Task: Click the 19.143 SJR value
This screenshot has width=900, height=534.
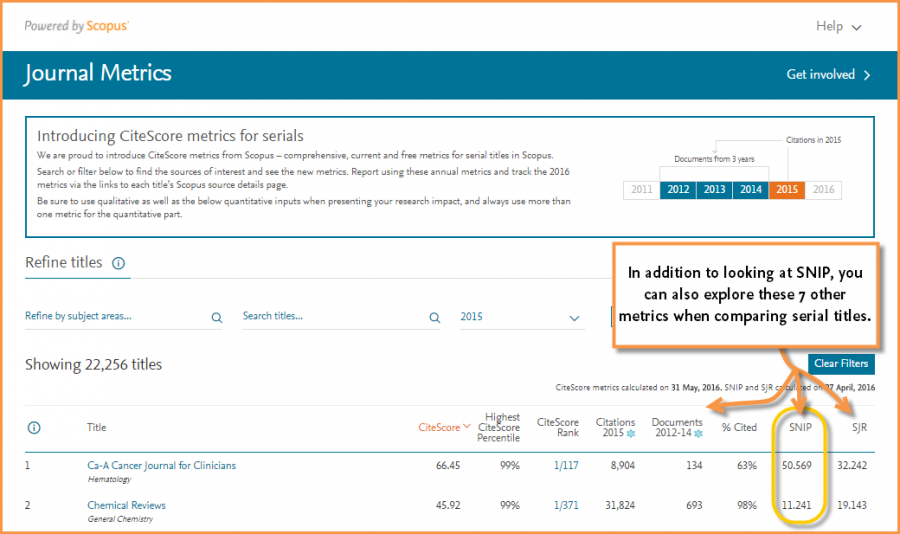Action: click(x=852, y=505)
